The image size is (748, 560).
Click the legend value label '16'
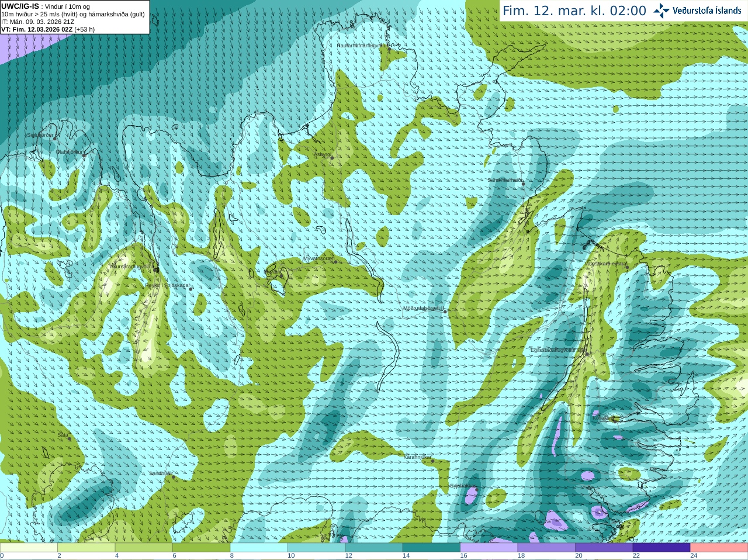pyautogui.click(x=463, y=556)
